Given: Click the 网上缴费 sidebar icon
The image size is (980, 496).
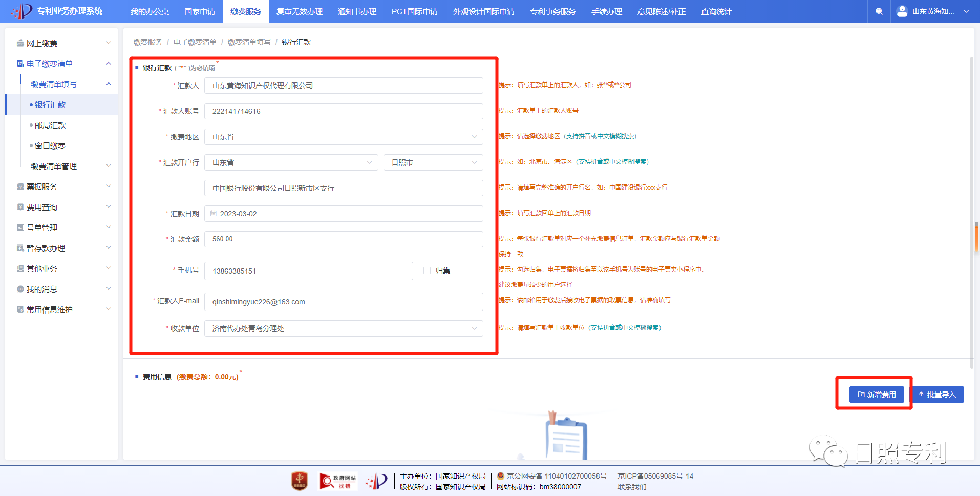Looking at the screenshot, I should click(x=20, y=44).
